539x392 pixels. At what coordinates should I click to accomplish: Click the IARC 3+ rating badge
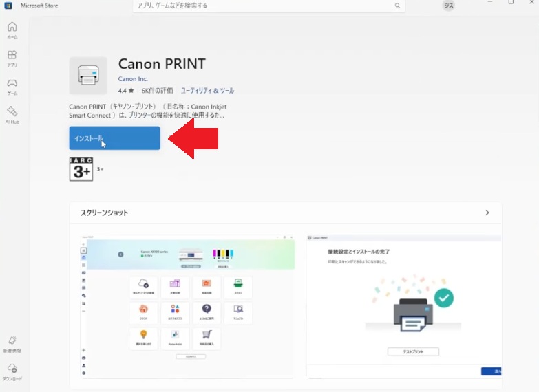tap(81, 169)
